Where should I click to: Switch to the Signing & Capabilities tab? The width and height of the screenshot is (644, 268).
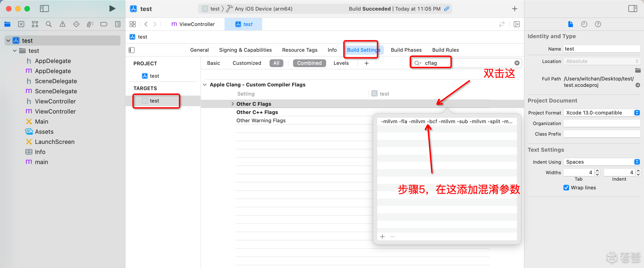pos(245,50)
